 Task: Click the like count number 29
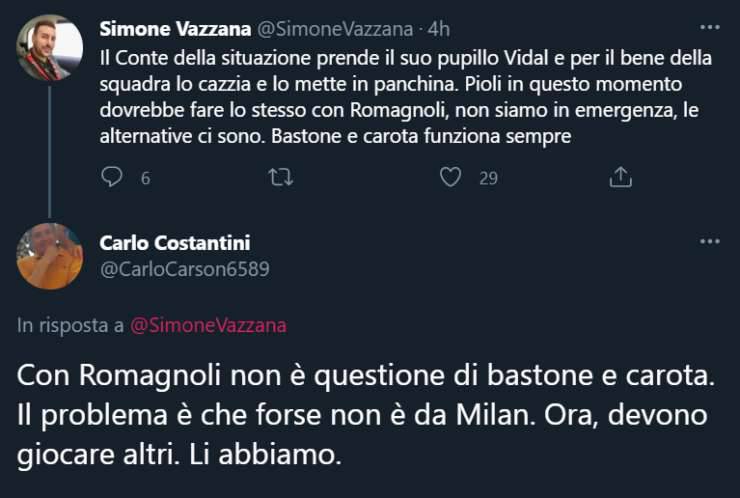488,178
